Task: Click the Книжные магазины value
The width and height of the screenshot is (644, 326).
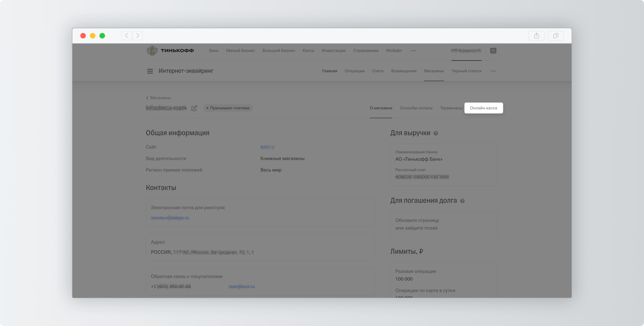Action: pos(282,158)
